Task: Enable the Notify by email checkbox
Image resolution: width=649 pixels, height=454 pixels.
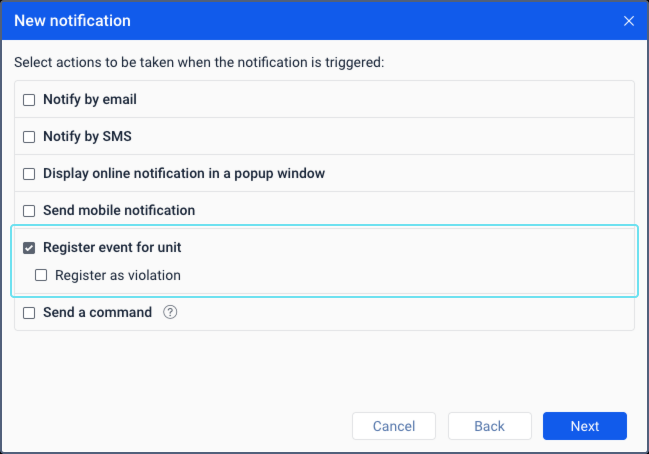Action: [x=29, y=100]
